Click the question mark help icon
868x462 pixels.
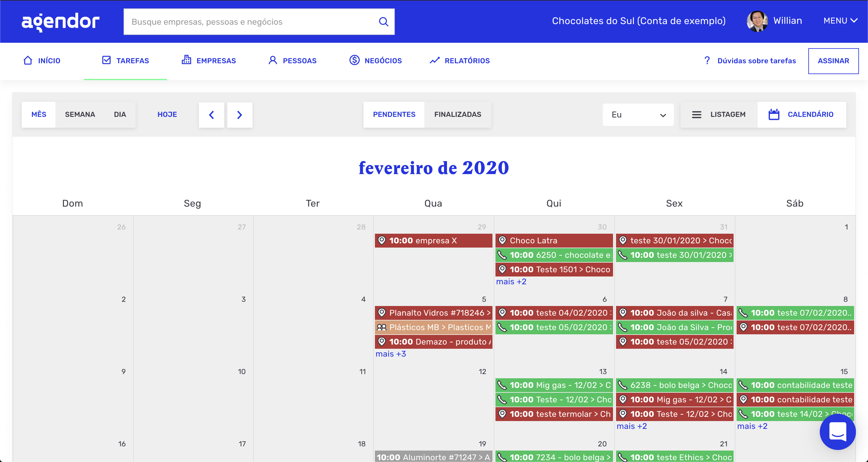coord(707,60)
